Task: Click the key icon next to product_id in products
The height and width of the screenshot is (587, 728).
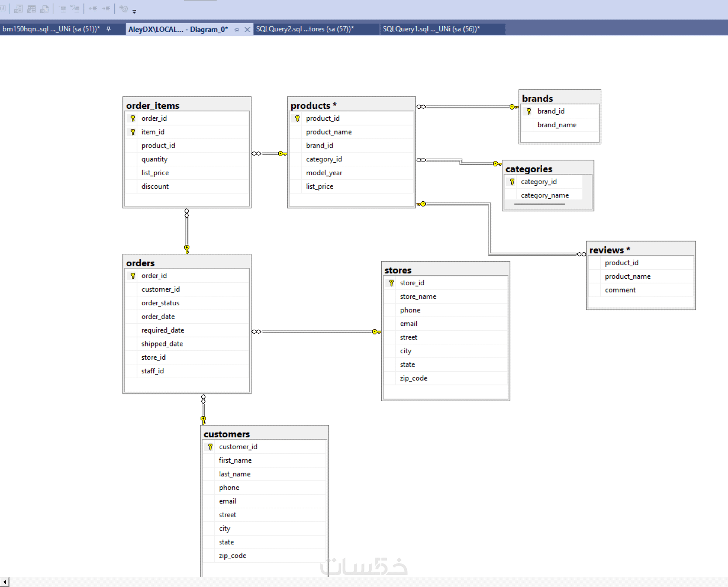Action: [297, 118]
